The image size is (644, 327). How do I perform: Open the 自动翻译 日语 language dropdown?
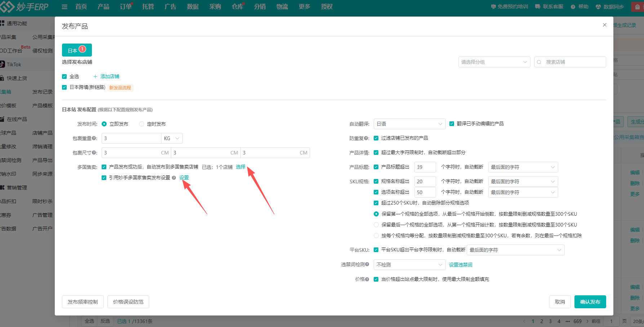click(x=410, y=124)
